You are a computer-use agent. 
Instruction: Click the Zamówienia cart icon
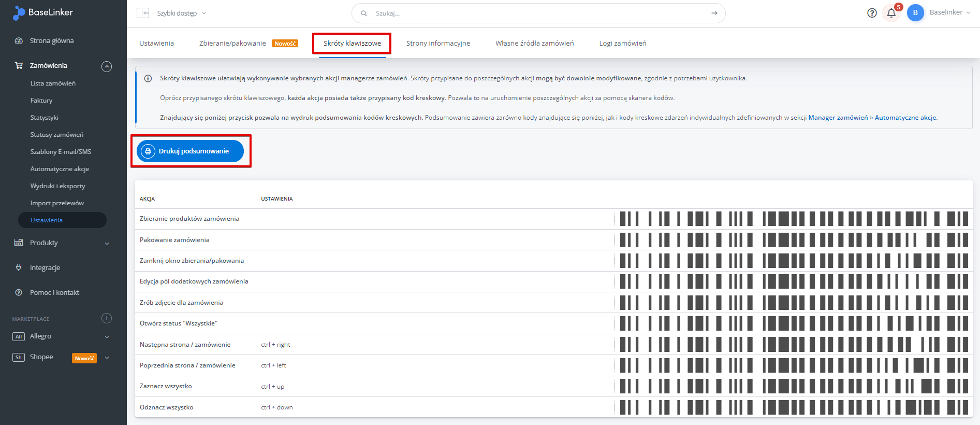[x=19, y=65]
